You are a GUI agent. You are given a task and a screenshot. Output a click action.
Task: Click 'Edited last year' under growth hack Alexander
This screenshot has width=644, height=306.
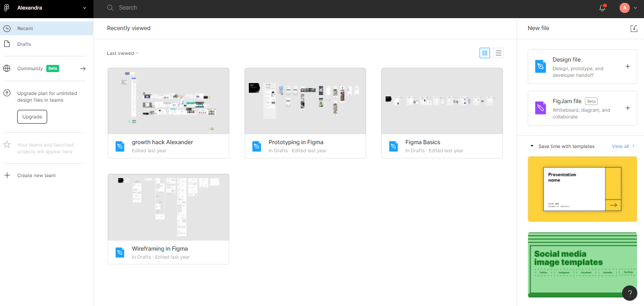click(x=149, y=151)
